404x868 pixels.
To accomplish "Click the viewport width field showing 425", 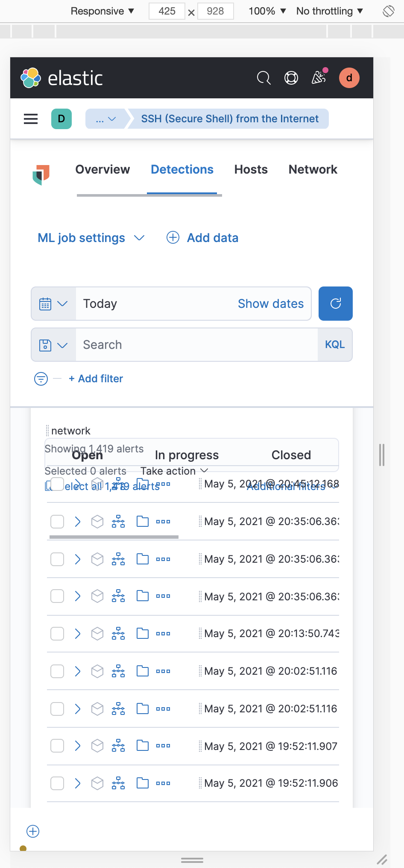I will 167,11.
